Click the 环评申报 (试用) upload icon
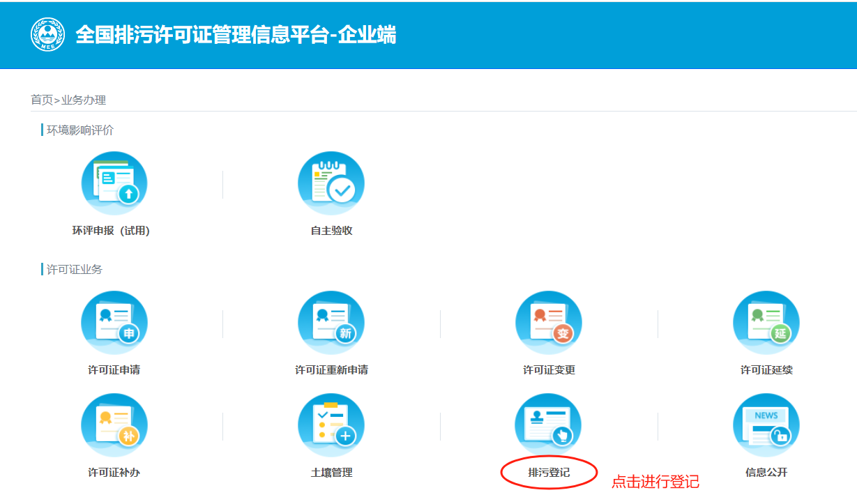857x504 pixels. coord(114,184)
